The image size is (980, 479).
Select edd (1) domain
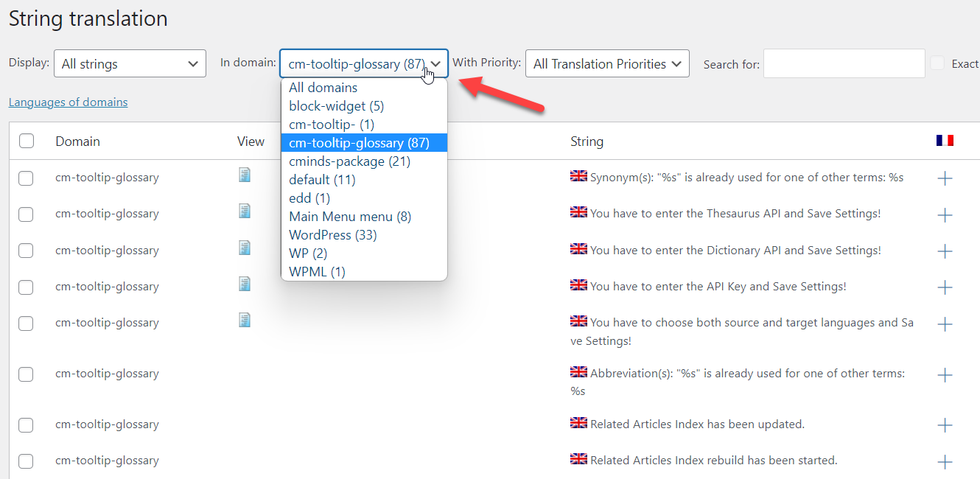[x=364, y=198]
